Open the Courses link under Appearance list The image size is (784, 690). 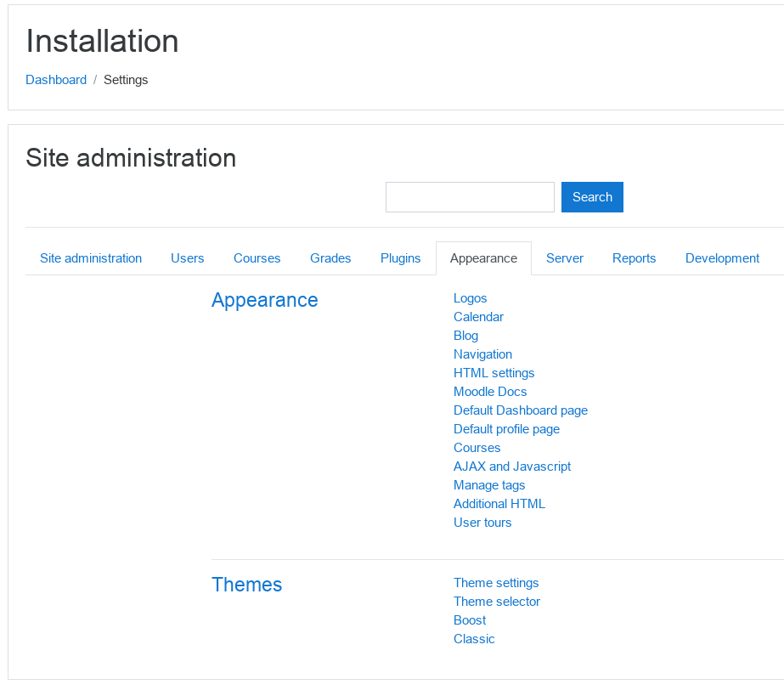[x=477, y=448]
